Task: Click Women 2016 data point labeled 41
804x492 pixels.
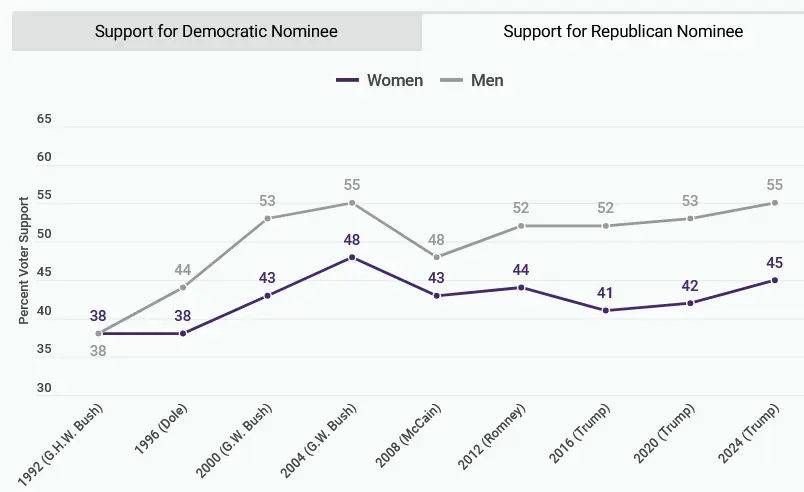Action: point(605,311)
